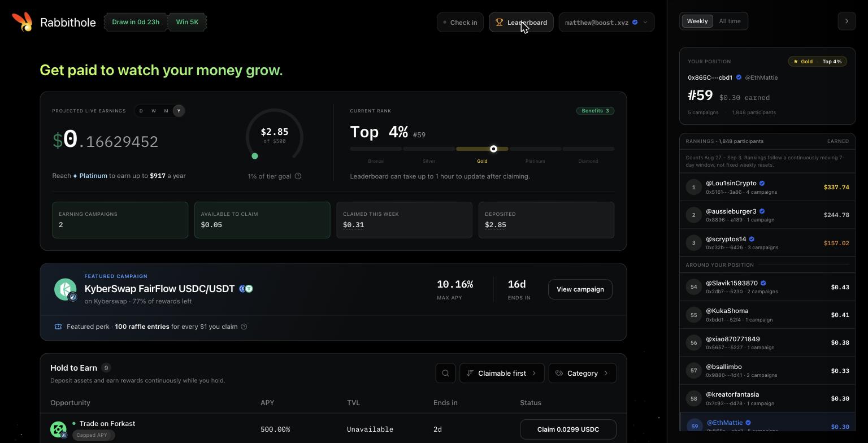Viewport: 868px width, 443px height.
Task: Click View campaign button
Action: click(580, 289)
